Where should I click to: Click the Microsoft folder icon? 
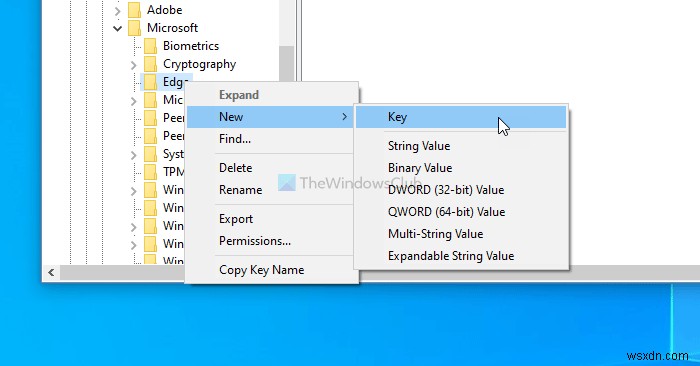tap(134, 28)
